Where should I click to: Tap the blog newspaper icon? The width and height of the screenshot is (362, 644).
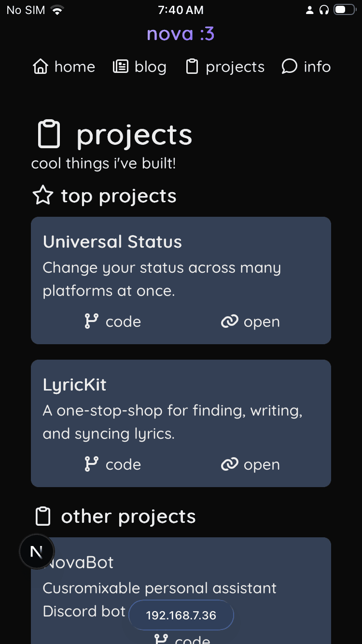[121, 67]
